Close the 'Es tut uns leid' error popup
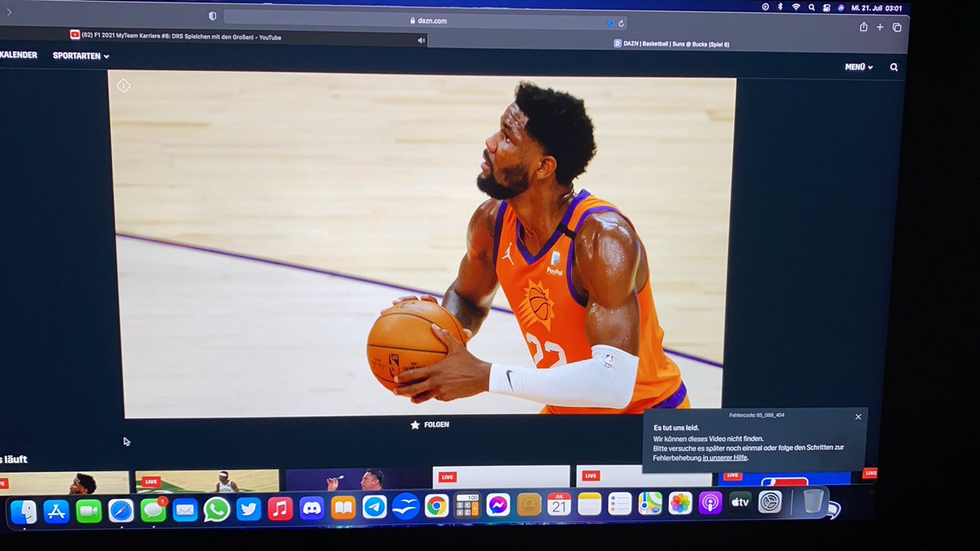980x551 pixels. [x=858, y=417]
